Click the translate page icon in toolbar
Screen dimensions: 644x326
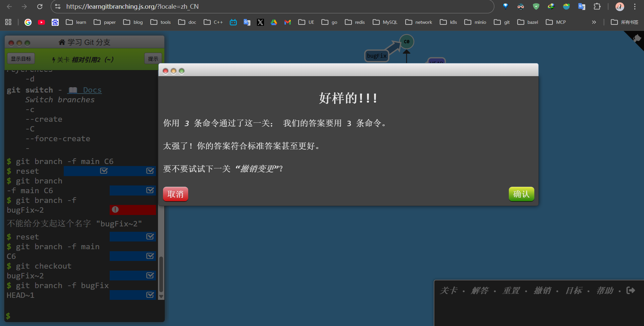582,6
